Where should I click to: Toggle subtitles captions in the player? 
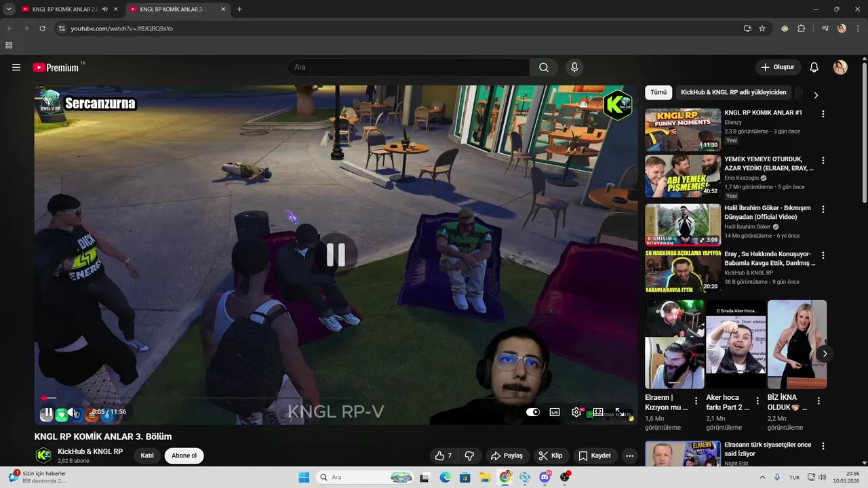click(555, 412)
